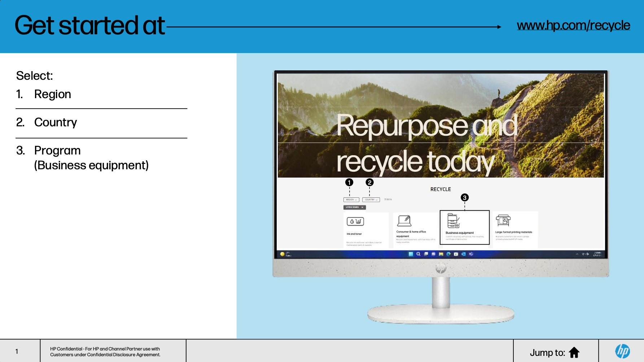The width and height of the screenshot is (644, 362).
Task: Click the 'Jump to:' label
Action: pos(547,353)
